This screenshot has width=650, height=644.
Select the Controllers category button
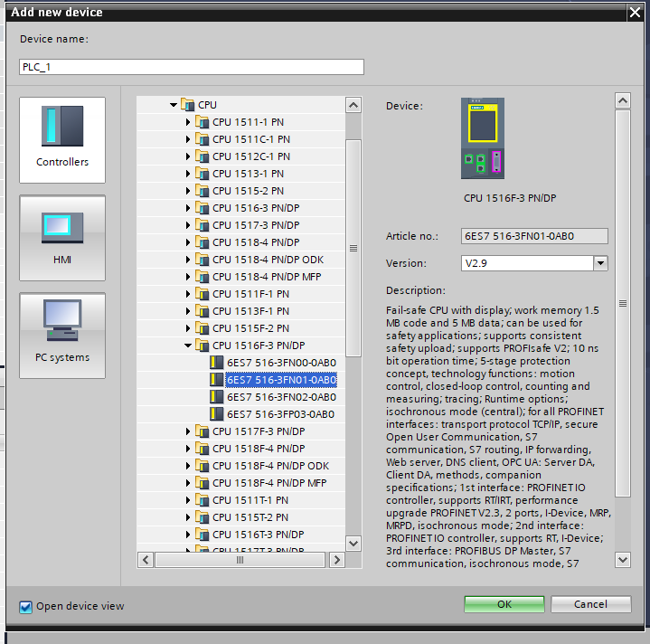tap(62, 140)
